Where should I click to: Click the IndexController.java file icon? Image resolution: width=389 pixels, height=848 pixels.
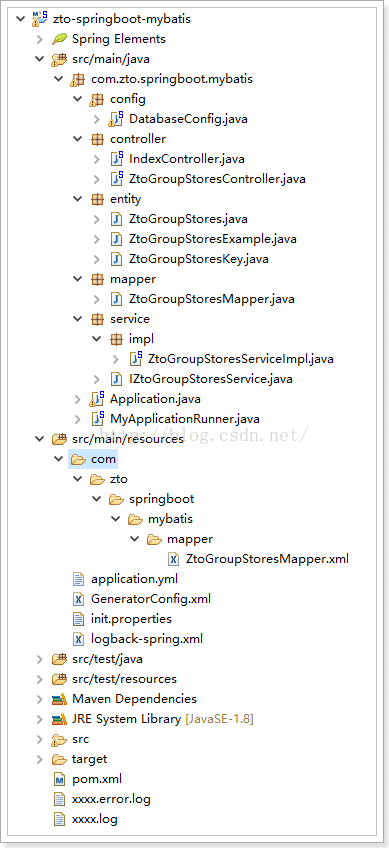point(116,159)
